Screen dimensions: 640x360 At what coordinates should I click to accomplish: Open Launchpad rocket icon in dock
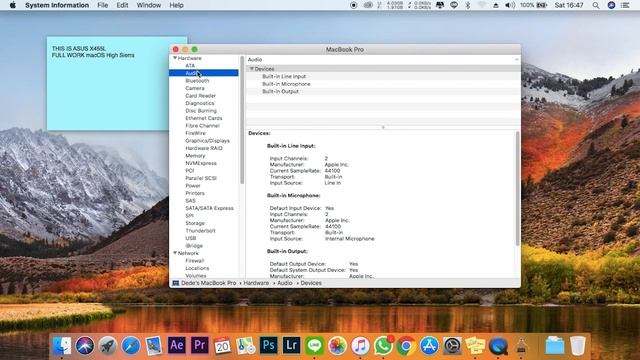click(x=108, y=346)
